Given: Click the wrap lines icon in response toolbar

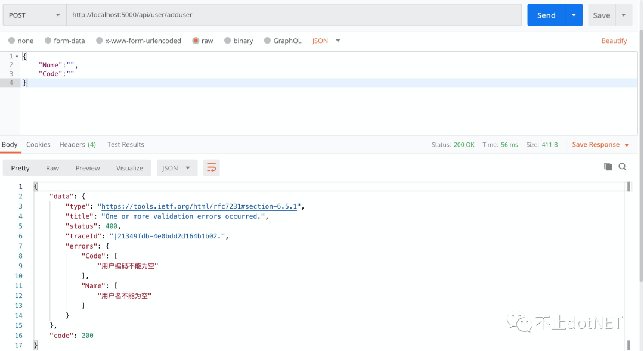Looking at the screenshot, I should point(211,168).
